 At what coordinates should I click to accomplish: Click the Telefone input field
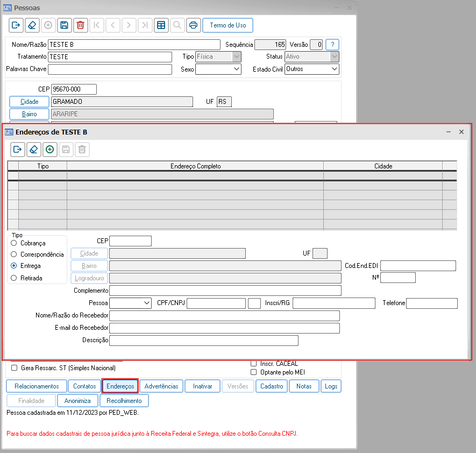[x=432, y=303]
